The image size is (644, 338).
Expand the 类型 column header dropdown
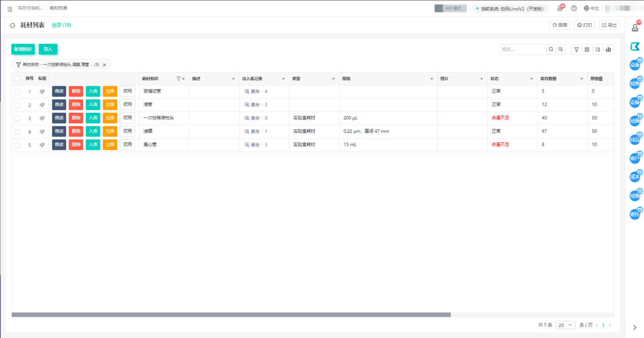[x=333, y=79]
